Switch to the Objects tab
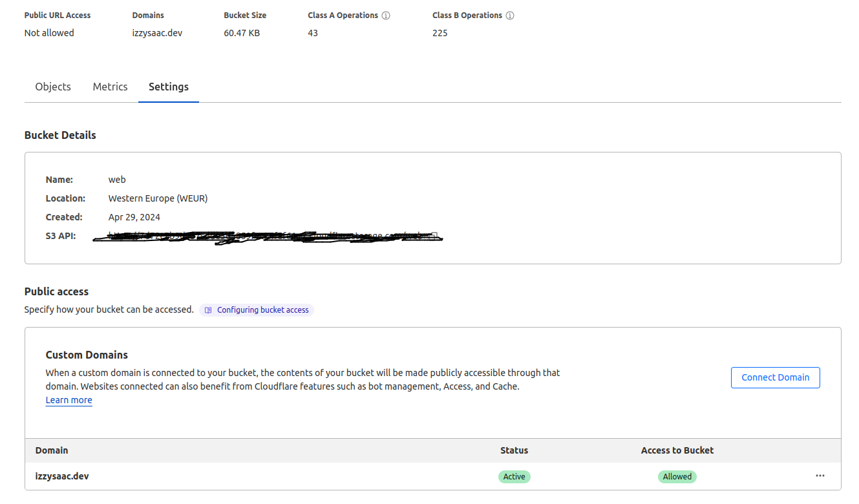This screenshot has height=504, width=859. click(52, 86)
